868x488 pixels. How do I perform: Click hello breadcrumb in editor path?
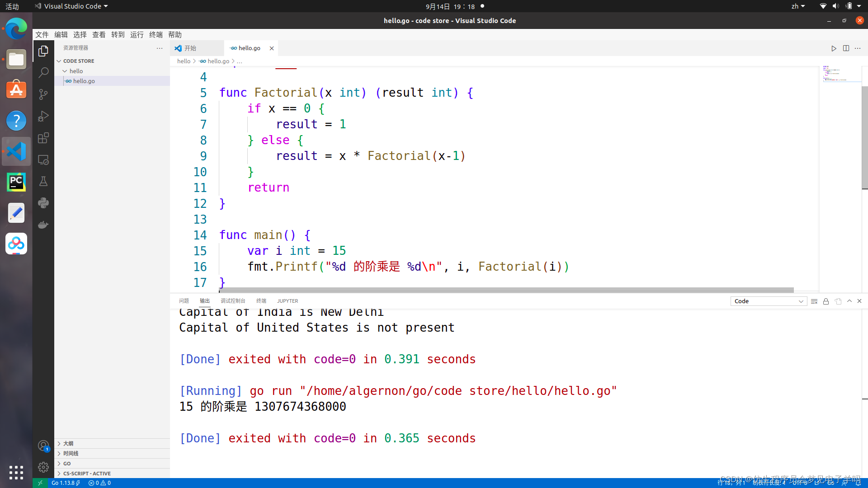tap(184, 61)
